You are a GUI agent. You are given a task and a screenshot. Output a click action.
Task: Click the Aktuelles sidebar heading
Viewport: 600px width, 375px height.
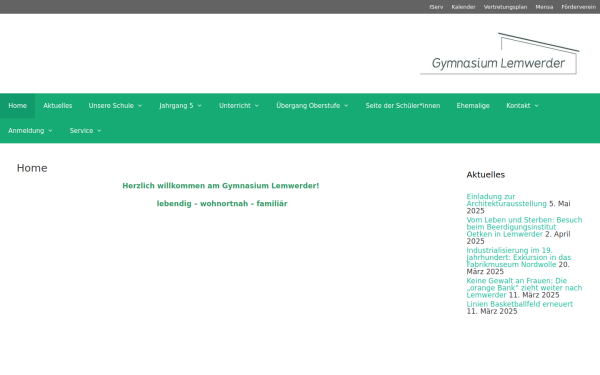(x=486, y=175)
